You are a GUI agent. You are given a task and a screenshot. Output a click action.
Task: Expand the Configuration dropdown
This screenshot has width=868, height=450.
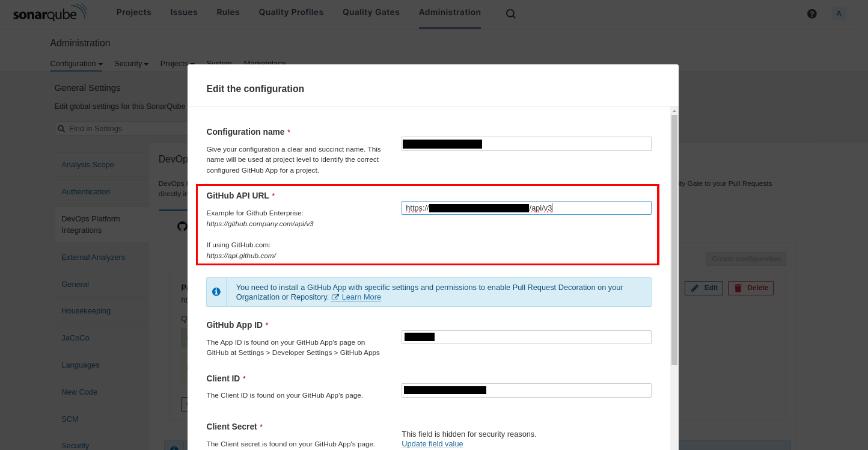click(x=76, y=64)
